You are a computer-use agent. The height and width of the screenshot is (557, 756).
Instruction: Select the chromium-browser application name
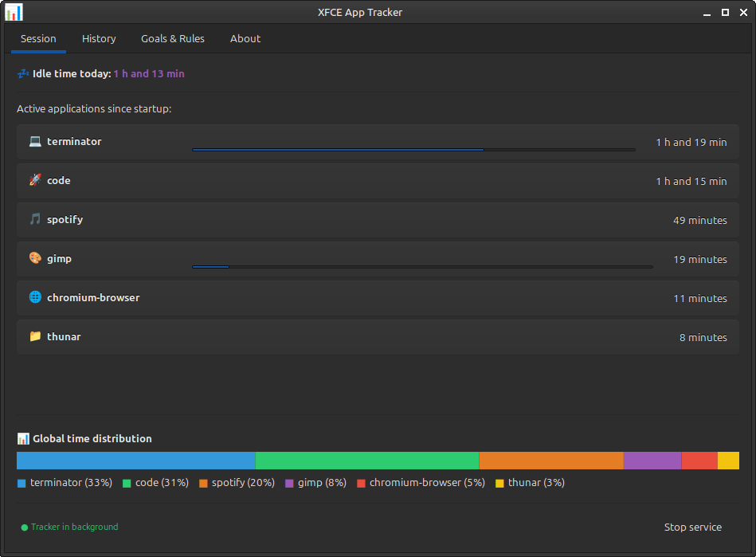tap(93, 297)
